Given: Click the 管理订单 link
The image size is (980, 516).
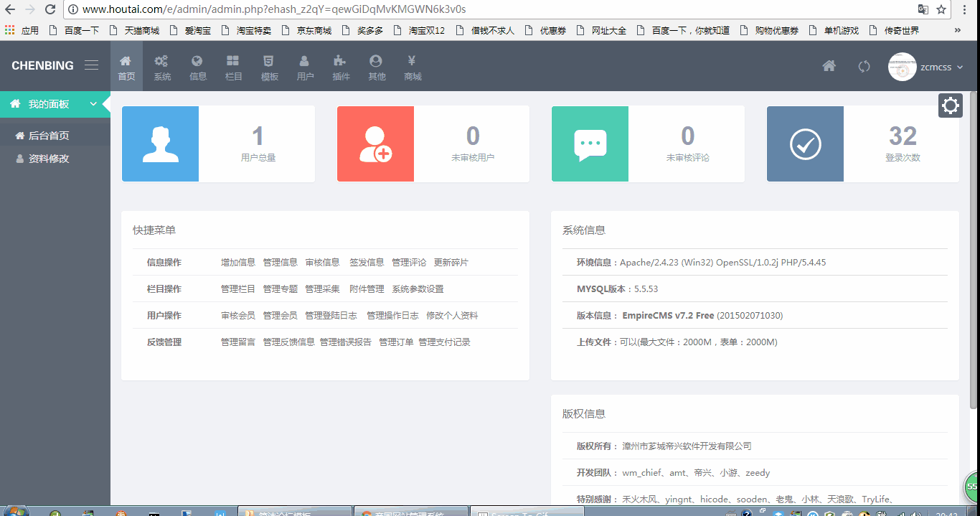Looking at the screenshot, I should 397,342.
